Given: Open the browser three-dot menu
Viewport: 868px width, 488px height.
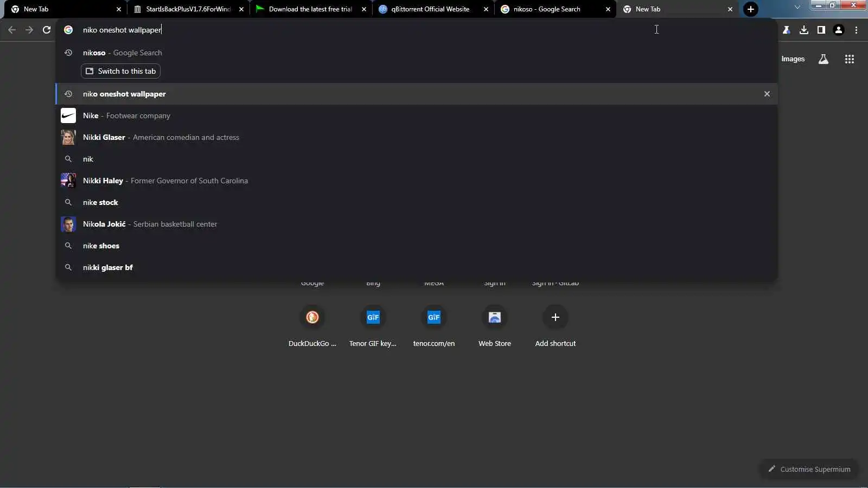Looking at the screenshot, I should coord(856,30).
